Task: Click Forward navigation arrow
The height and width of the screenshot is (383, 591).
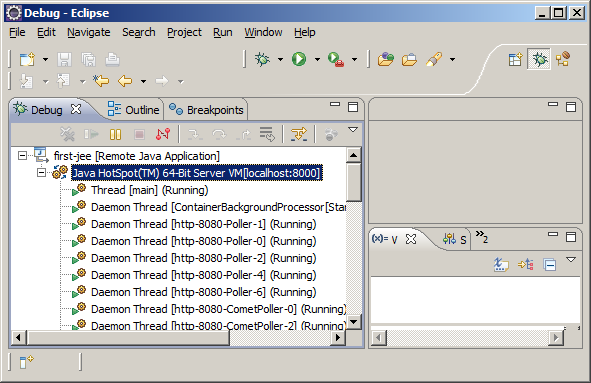Action: (162, 81)
